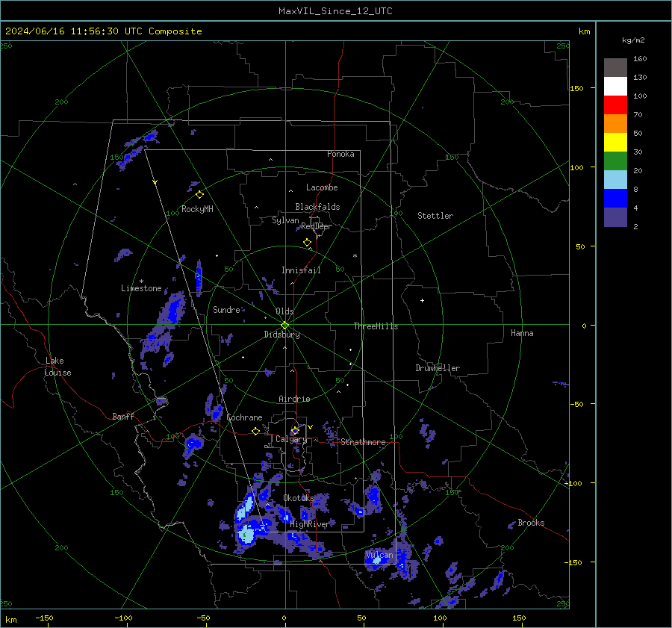The width and height of the screenshot is (672, 628).
Task: Click the yellow diamond marker near Cochrane
Action: click(255, 431)
